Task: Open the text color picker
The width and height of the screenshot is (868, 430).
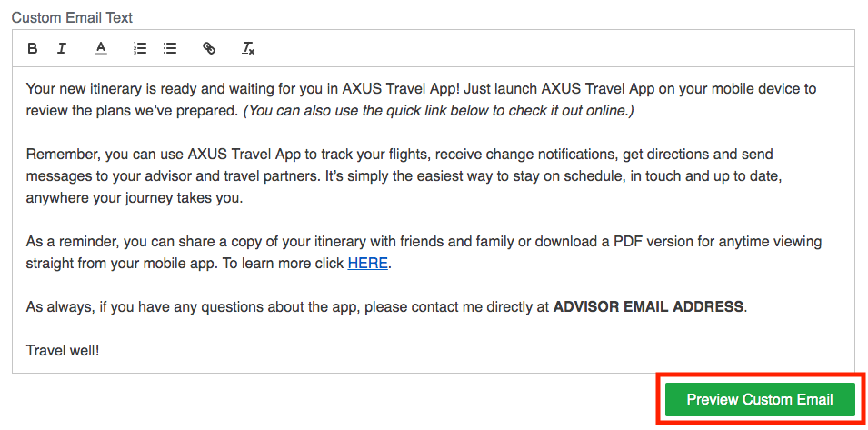Action: pyautogui.click(x=100, y=49)
